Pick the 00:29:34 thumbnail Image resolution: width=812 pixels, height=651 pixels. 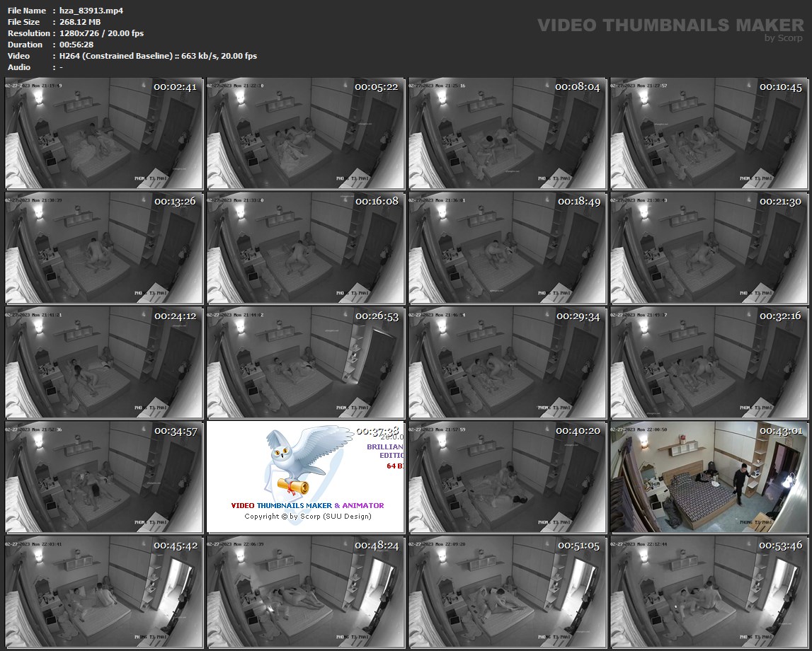(508, 363)
